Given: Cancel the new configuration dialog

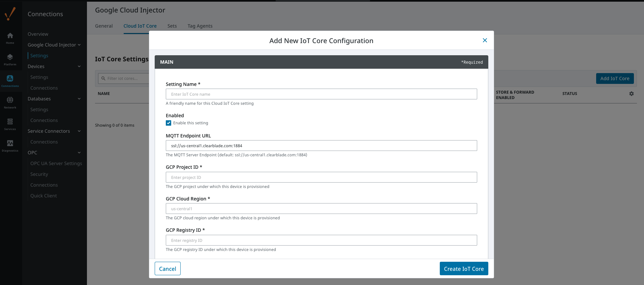Looking at the screenshot, I should pos(167,268).
